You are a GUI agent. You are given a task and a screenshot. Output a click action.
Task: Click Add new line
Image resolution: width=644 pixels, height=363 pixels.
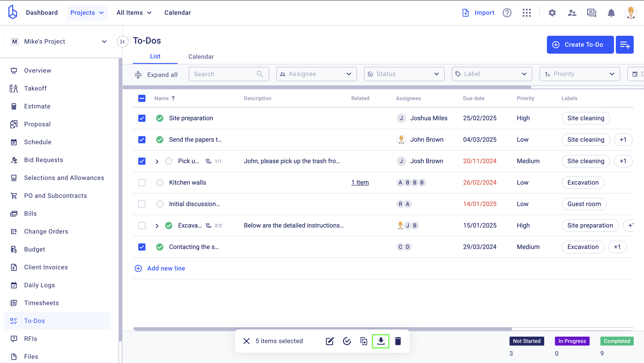point(160,268)
